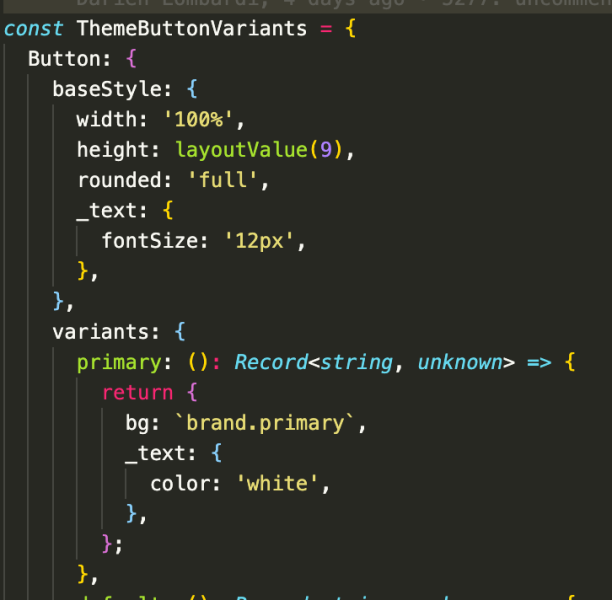
Task: Click opening brace after the return keyword
Action: pos(192,392)
